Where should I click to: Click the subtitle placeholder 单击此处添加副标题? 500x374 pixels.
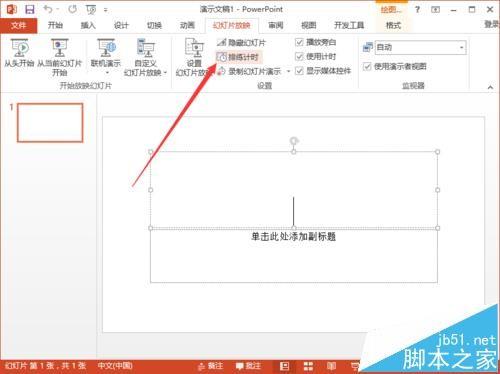[x=293, y=236]
